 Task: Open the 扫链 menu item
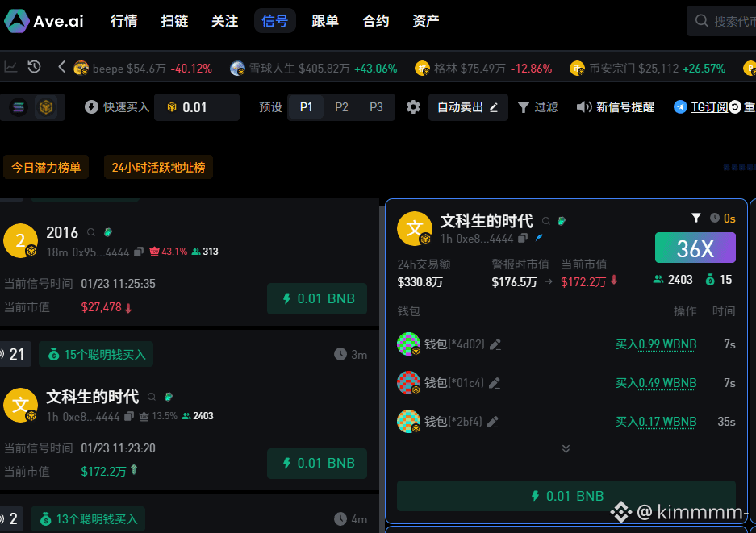(174, 21)
